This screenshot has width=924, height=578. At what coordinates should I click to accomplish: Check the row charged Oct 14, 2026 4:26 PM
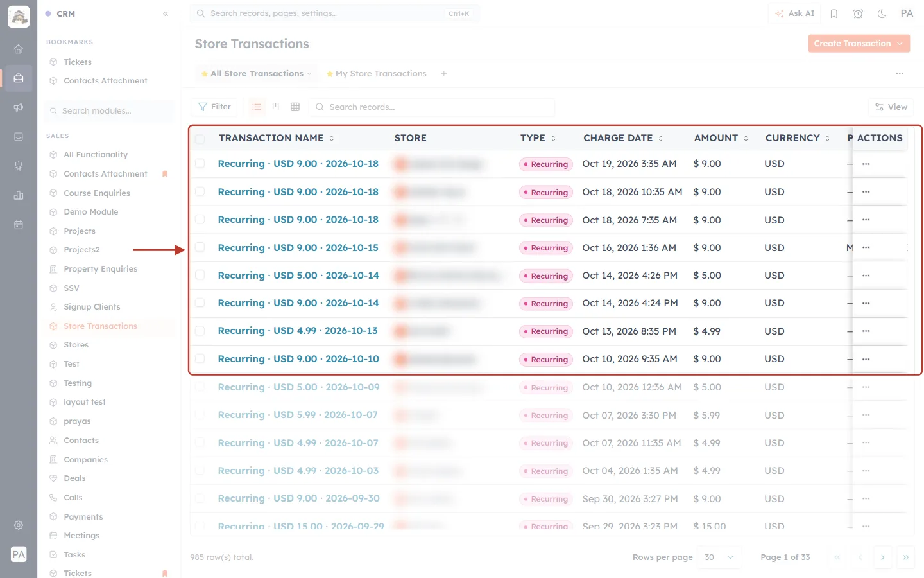click(x=200, y=275)
